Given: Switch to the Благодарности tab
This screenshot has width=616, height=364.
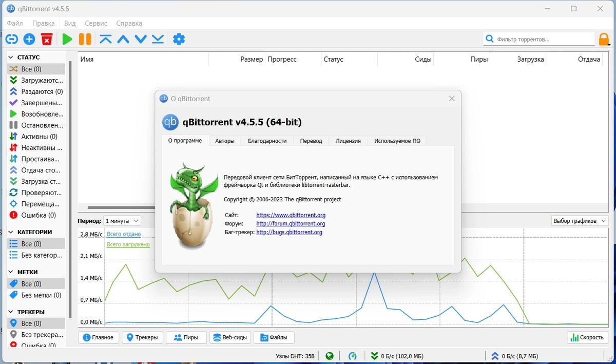Looking at the screenshot, I should click(x=267, y=141).
